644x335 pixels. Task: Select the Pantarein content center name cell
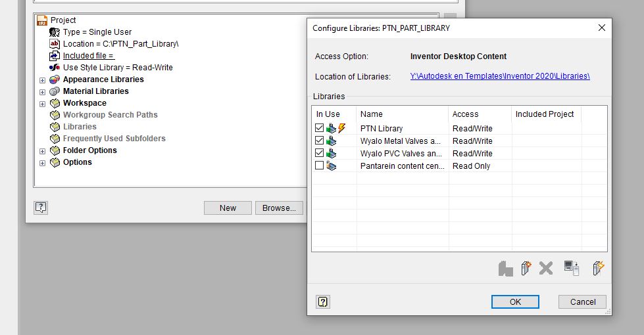[402, 166]
